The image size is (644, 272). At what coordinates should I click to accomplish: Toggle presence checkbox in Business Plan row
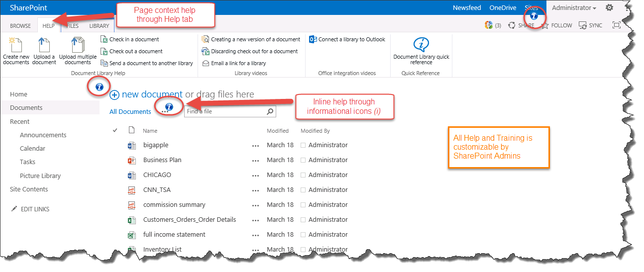pyautogui.click(x=303, y=160)
